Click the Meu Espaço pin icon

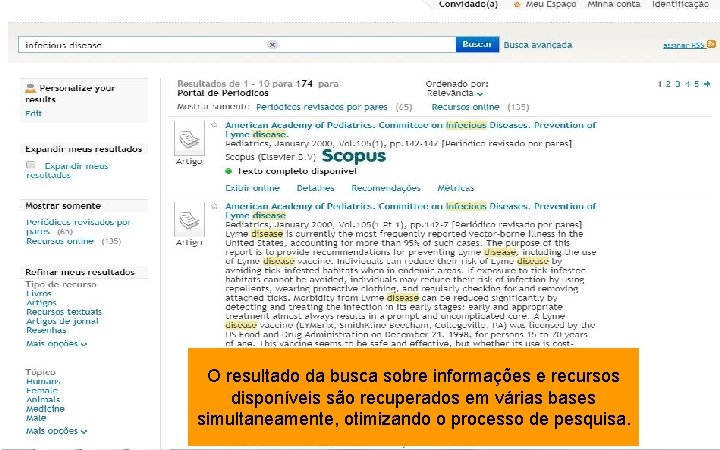517,5
